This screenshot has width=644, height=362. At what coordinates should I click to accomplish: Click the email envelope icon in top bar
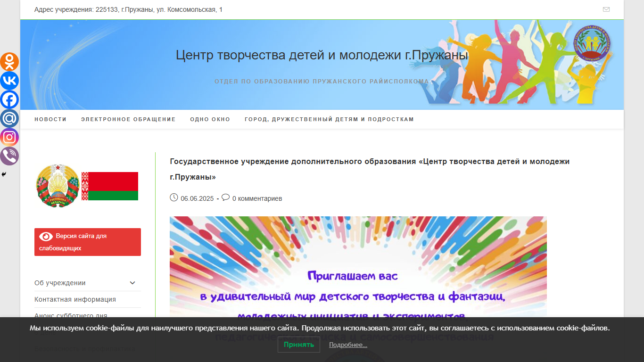[606, 9]
